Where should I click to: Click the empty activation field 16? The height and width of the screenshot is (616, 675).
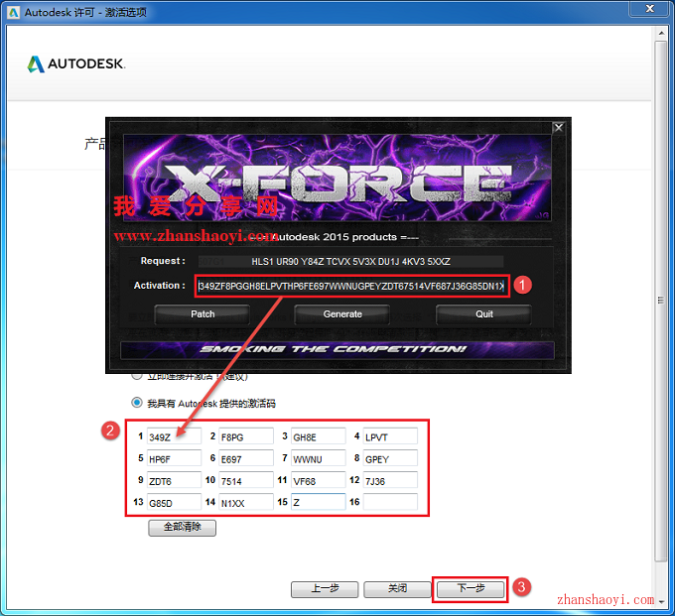click(x=390, y=502)
